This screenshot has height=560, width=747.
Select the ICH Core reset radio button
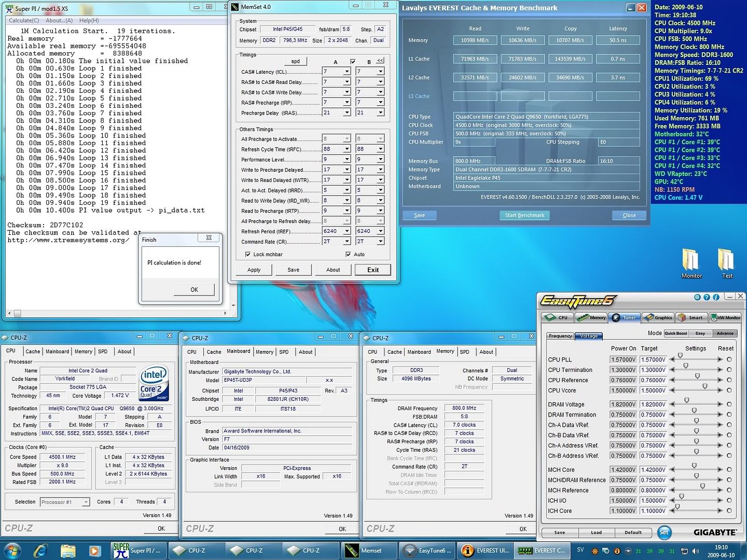pyautogui.click(x=729, y=511)
